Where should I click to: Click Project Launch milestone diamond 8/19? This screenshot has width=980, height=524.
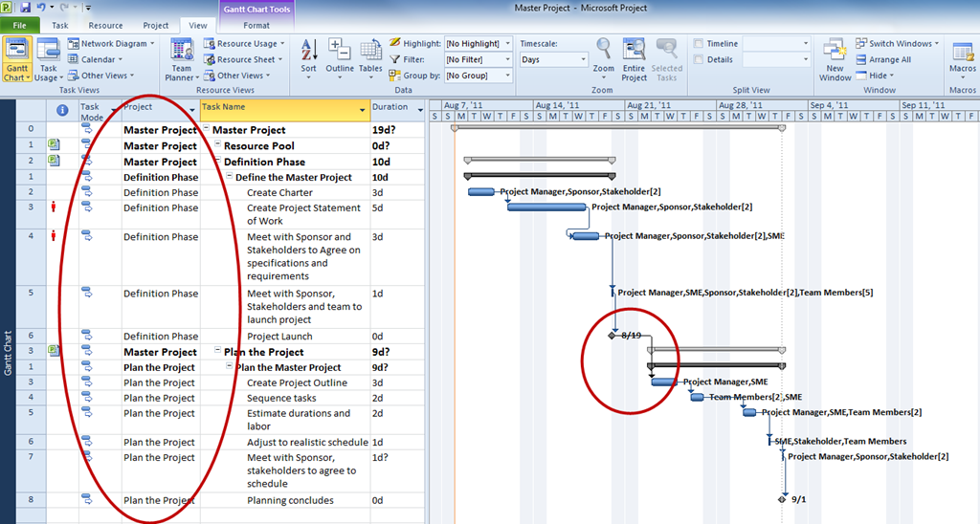click(612, 336)
